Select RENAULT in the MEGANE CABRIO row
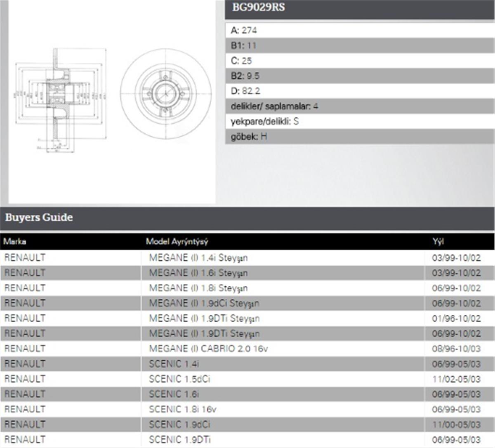Viewport: 495px width, 448px height. (x=25, y=349)
